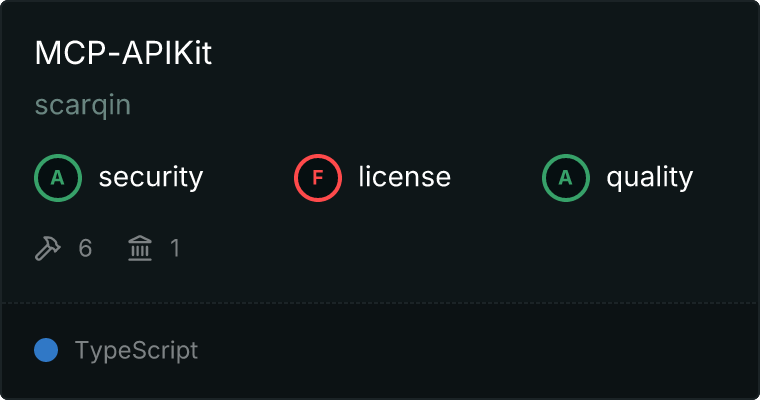Click the green security grade A badge
The image size is (760, 400).
click(58, 178)
